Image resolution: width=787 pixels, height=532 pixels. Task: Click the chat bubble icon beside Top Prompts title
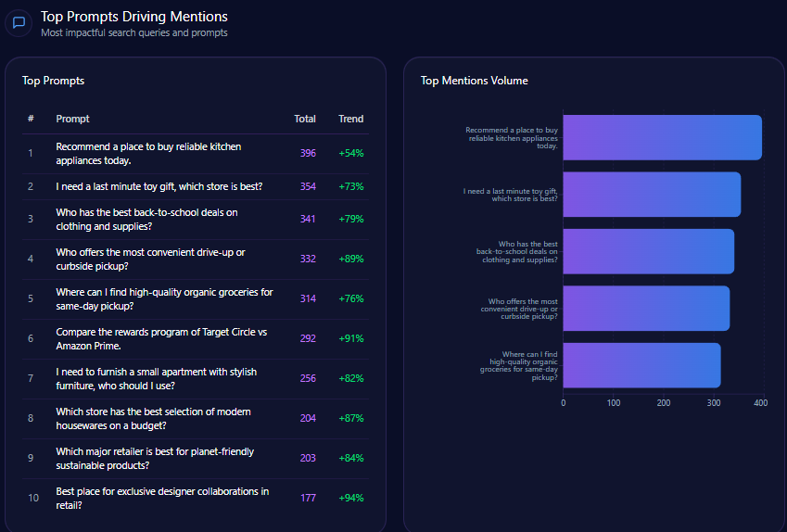pyautogui.click(x=19, y=23)
